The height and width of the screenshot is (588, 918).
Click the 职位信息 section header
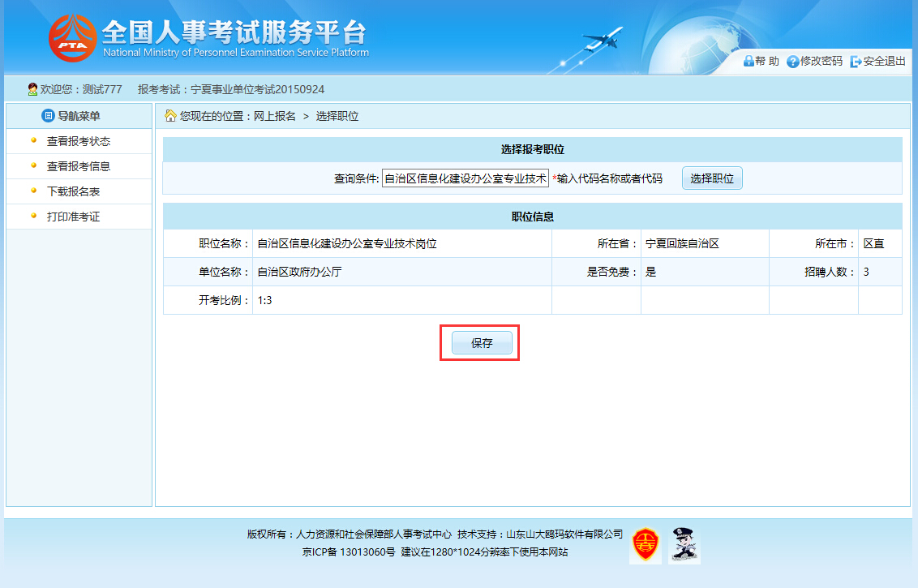tap(532, 217)
